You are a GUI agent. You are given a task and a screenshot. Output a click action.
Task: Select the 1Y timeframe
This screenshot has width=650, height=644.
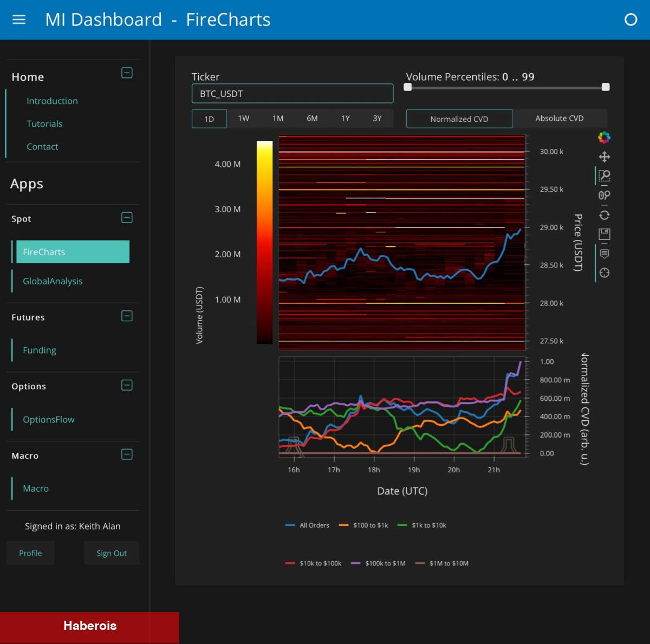pyautogui.click(x=346, y=118)
